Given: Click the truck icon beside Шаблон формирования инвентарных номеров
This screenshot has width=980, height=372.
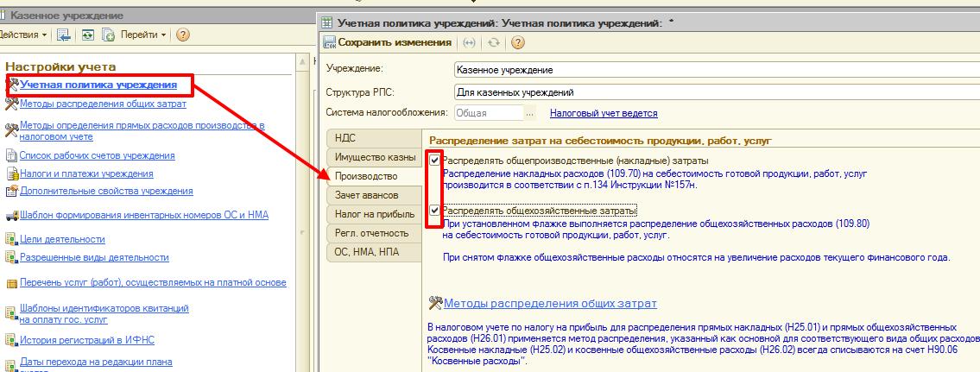Looking at the screenshot, I should pos(11,215).
